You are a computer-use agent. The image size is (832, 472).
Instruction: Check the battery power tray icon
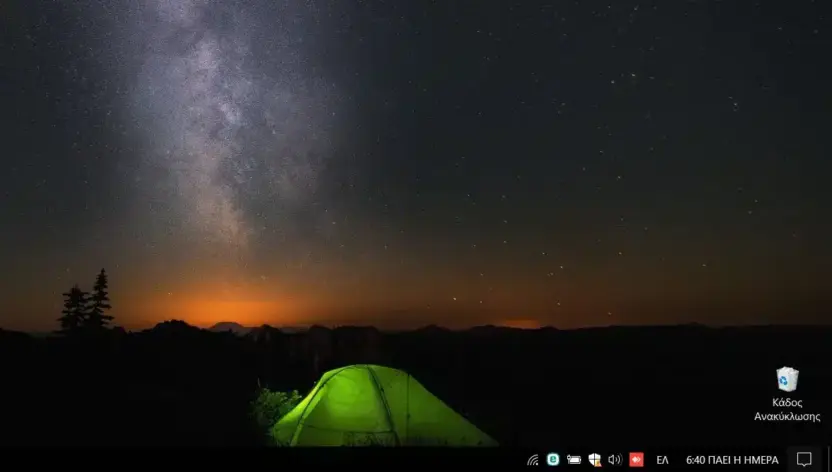pyautogui.click(x=574, y=459)
